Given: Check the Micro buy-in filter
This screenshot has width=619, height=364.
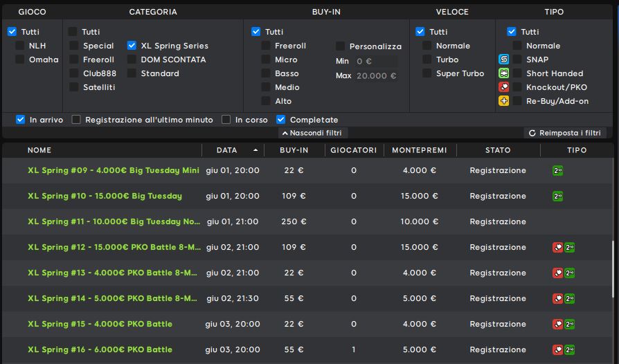Looking at the screenshot, I should [x=266, y=60].
